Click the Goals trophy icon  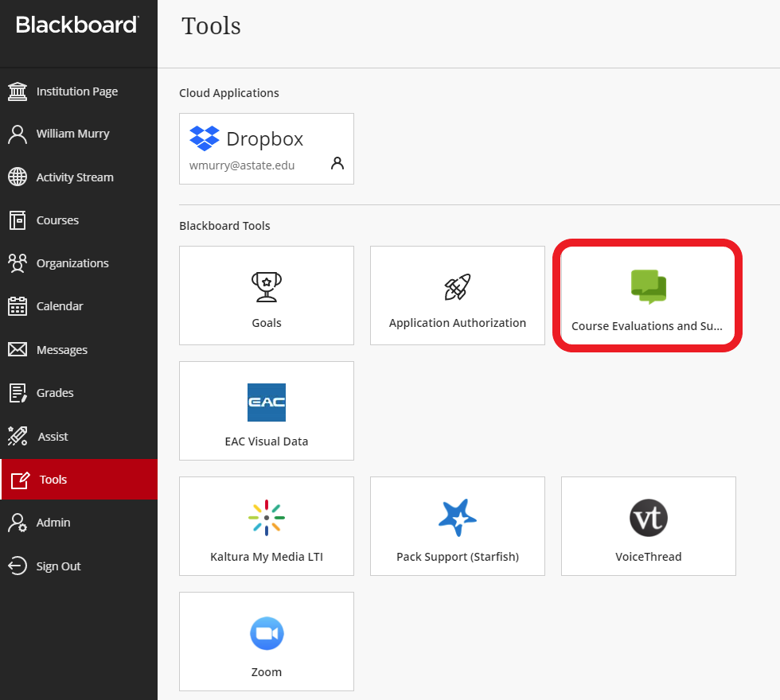click(x=267, y=287)
